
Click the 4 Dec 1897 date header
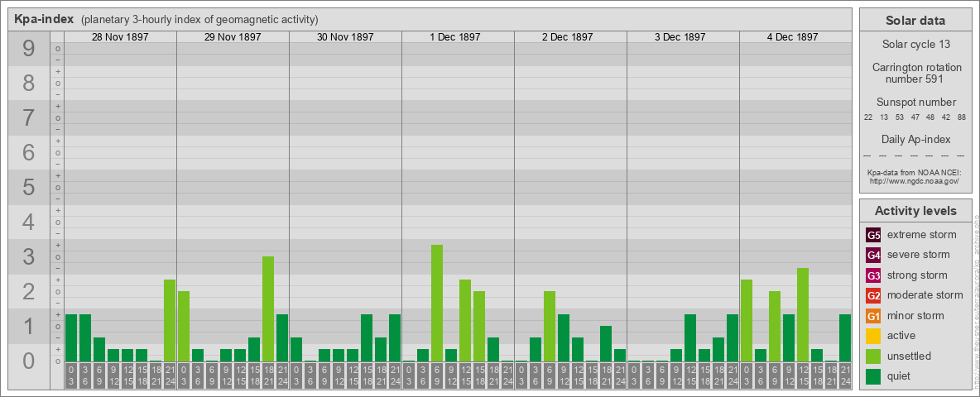pos(792,37)
